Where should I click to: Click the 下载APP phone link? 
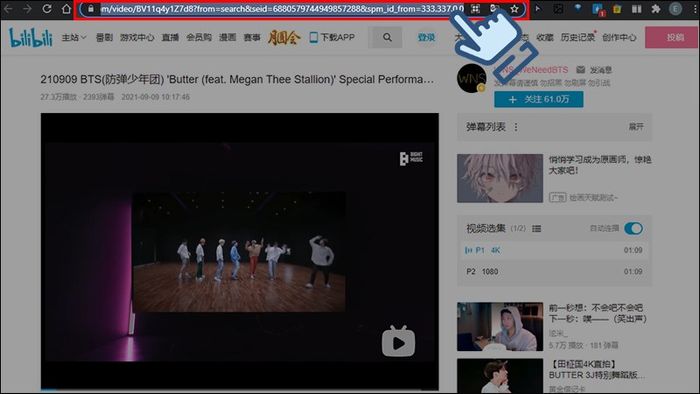(x=332, y=37)
